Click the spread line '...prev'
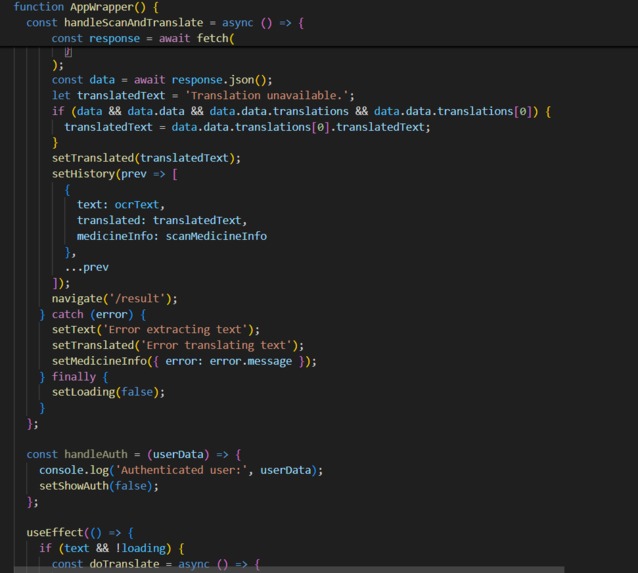The image size is (638, 573). (87, 267)
